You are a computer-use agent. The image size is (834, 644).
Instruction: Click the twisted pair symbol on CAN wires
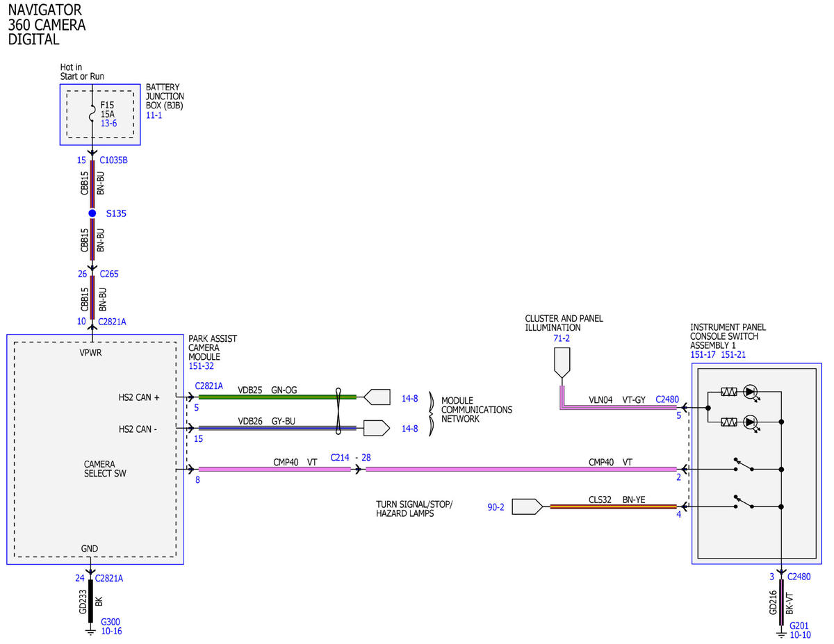[338, 411]
